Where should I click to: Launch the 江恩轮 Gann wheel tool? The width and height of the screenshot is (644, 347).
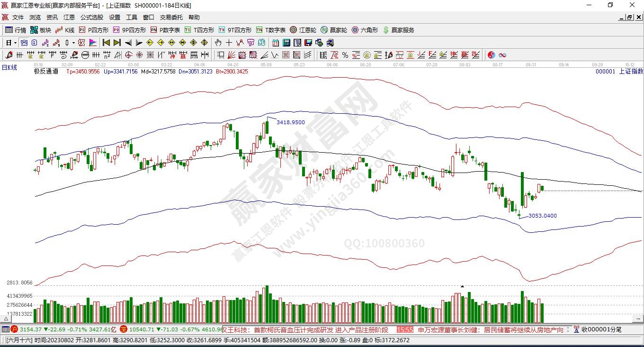[x=303, y=30]
